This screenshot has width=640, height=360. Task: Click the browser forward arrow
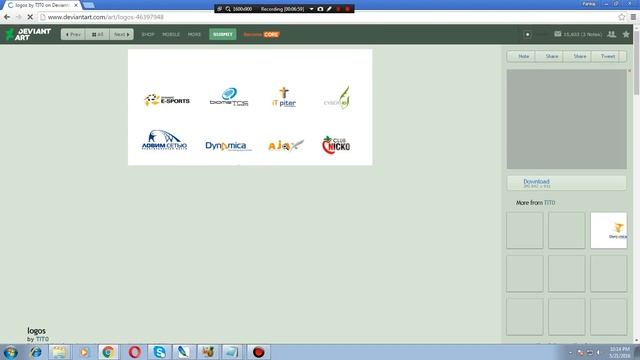point(18,17)
